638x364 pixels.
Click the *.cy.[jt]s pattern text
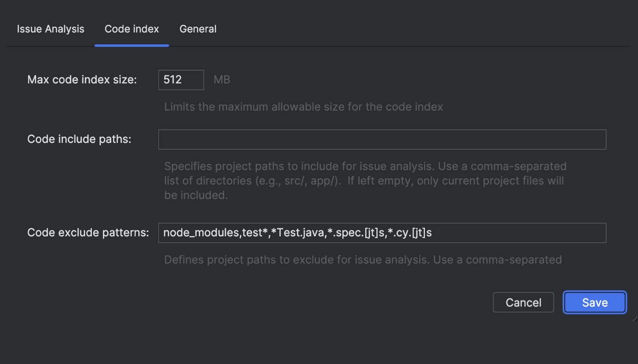point(409,233)
